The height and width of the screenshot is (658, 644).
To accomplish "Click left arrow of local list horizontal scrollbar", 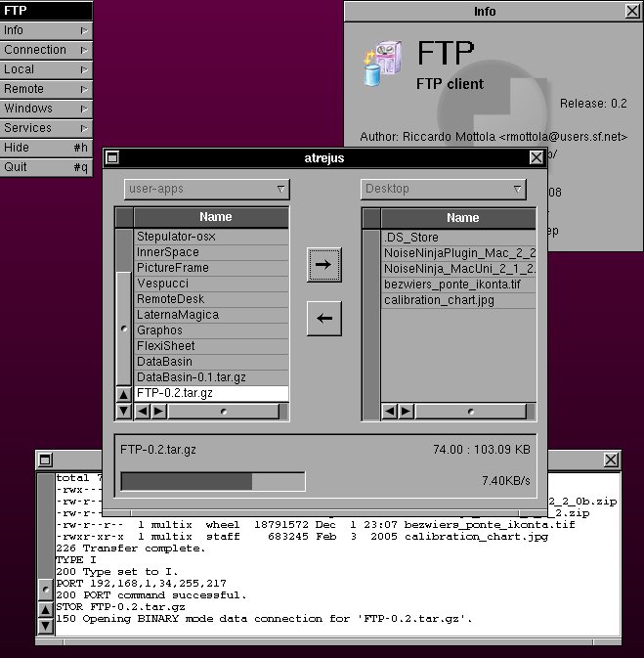I will tap(143, 412).
